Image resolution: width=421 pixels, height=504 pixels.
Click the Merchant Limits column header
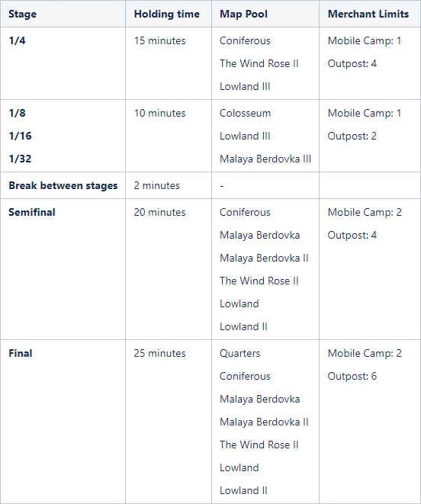coord(368,14)
